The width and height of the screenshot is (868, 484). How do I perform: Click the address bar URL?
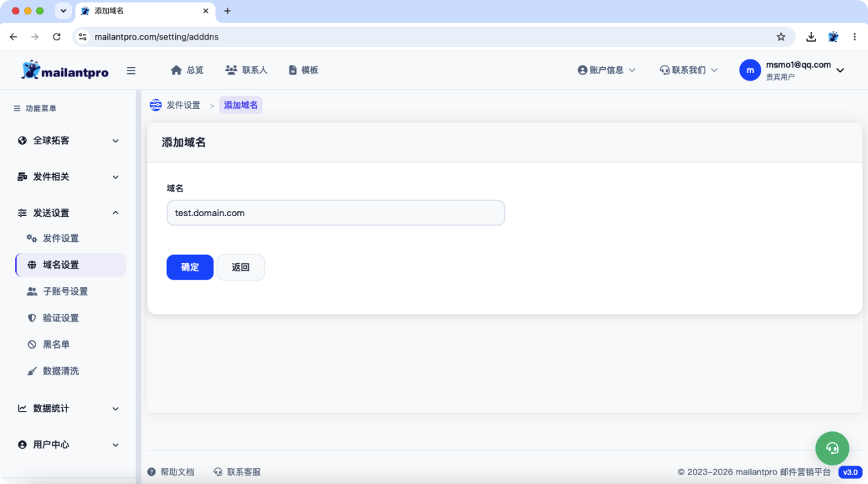click(157, 37)
